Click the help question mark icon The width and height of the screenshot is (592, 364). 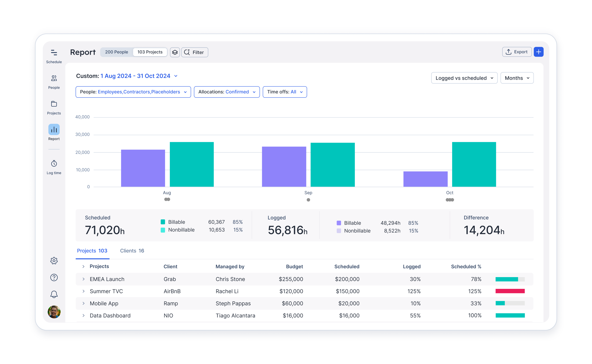(x=54, y=277)
